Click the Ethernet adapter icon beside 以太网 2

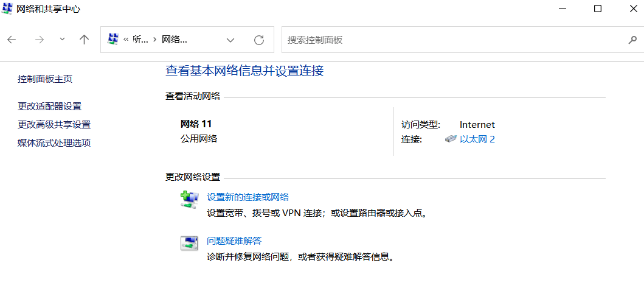pos(451,139)
